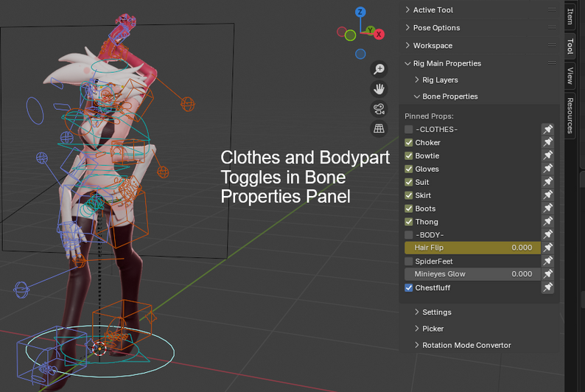The image size is (585, 392).
Task: Uncheck the Gloves checkbox
Action: [x=408, y=169]
